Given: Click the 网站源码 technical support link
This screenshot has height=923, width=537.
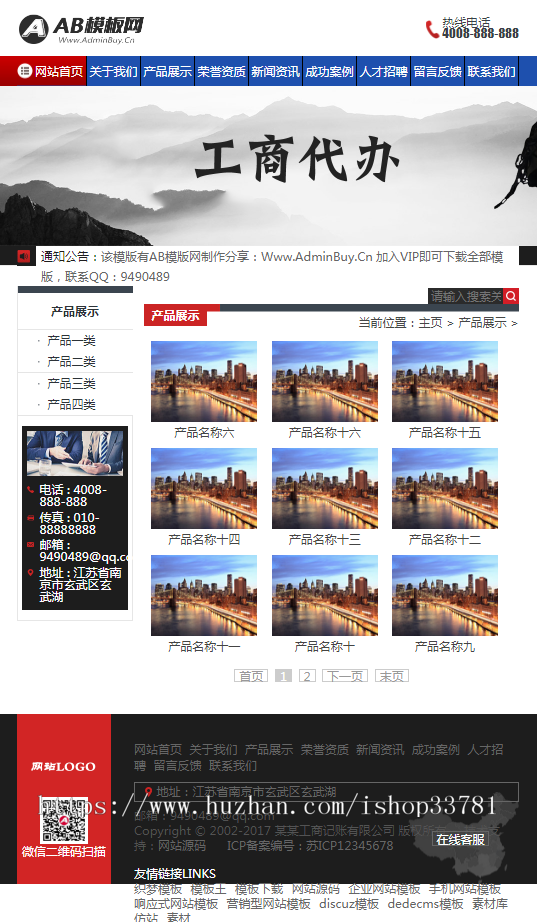Looking at the screenshot, I should [182, 846].
